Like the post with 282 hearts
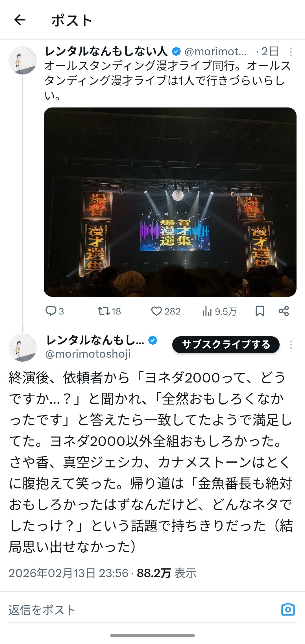The image size is (305, 644). [x=156, y=311]
